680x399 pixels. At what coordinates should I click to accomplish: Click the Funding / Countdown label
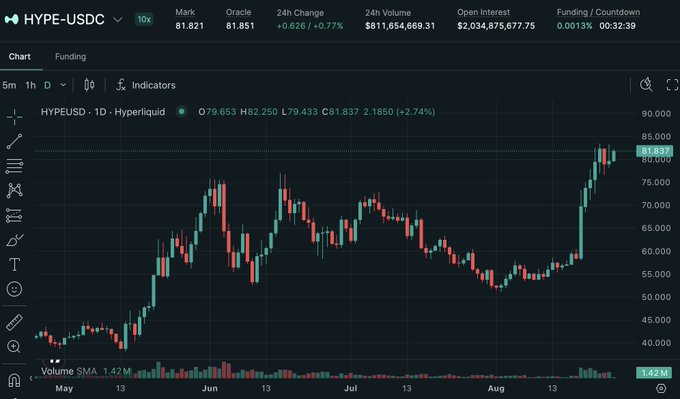[x=598, y=12]
